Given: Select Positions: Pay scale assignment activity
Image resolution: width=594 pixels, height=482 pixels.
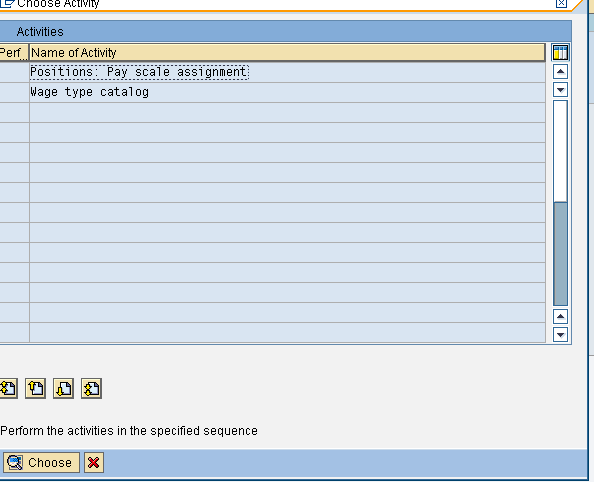Looking at the screenshot, I should (x=139, y=72).
